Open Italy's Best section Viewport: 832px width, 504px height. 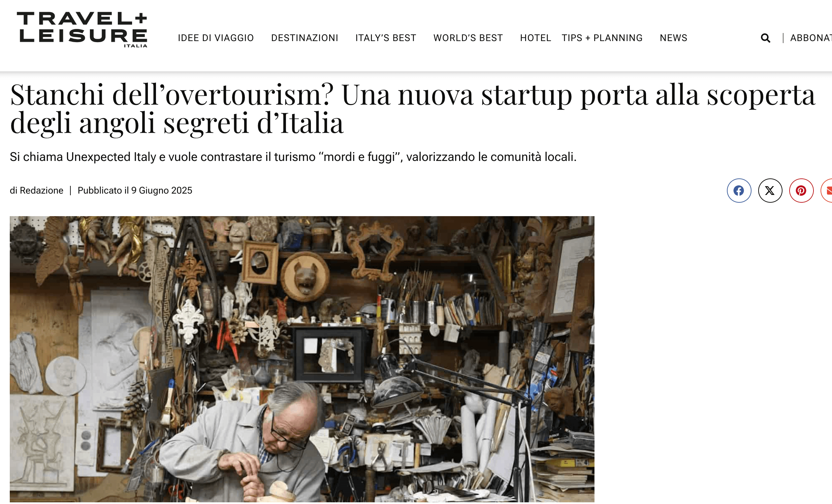[386, 38]
